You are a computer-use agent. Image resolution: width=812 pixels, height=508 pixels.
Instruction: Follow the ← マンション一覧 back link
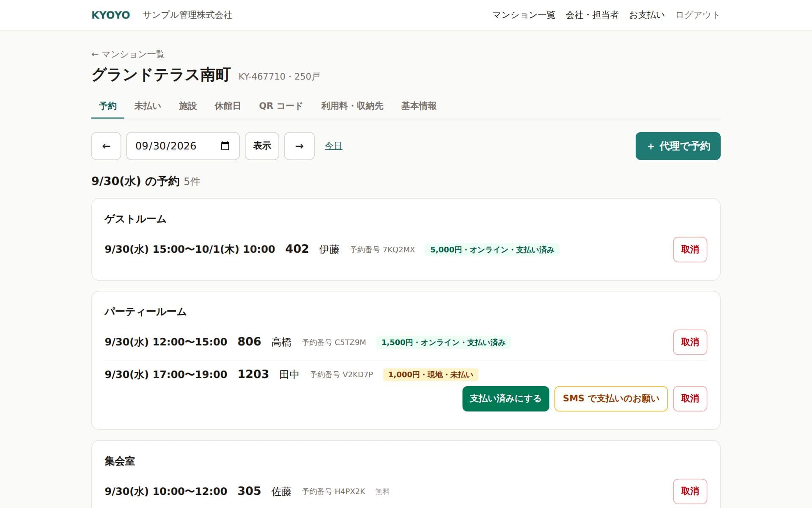(x=128, y=54)
